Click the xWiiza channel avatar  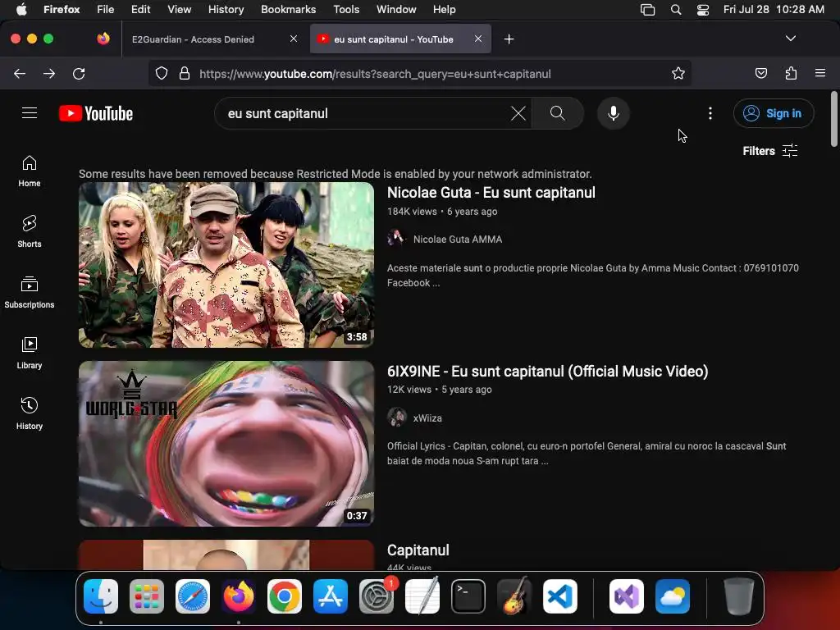396,417
